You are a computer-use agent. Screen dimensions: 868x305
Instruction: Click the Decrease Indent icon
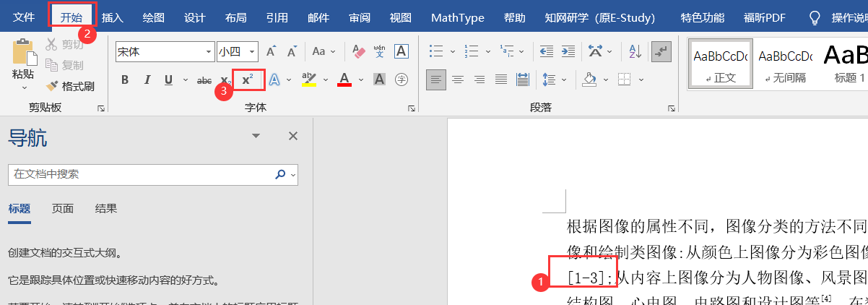tap(547, 51)
